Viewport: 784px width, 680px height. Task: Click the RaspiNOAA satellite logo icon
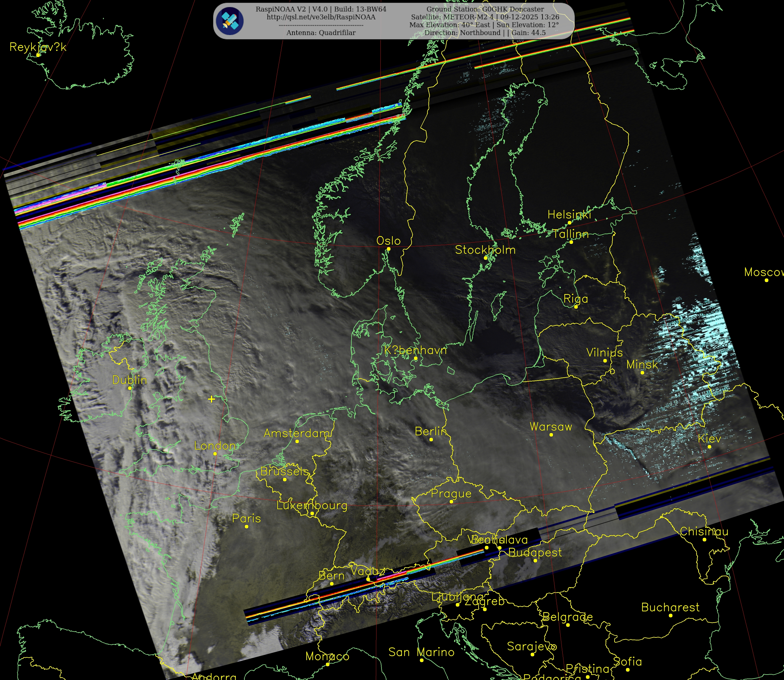pos(230,21)
